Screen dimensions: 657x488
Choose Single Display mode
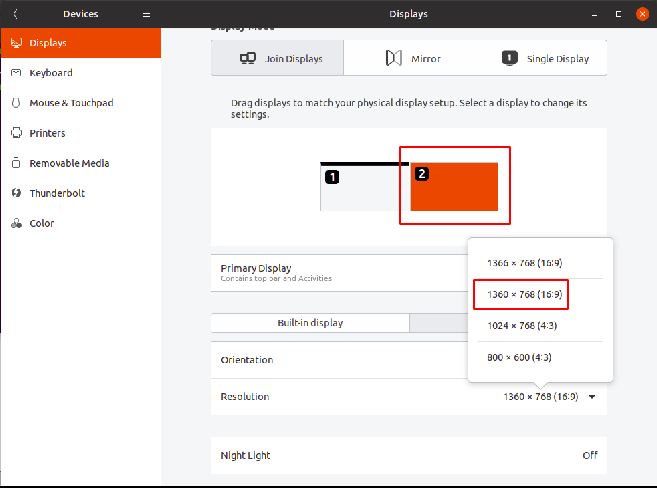tap(545, 58)
